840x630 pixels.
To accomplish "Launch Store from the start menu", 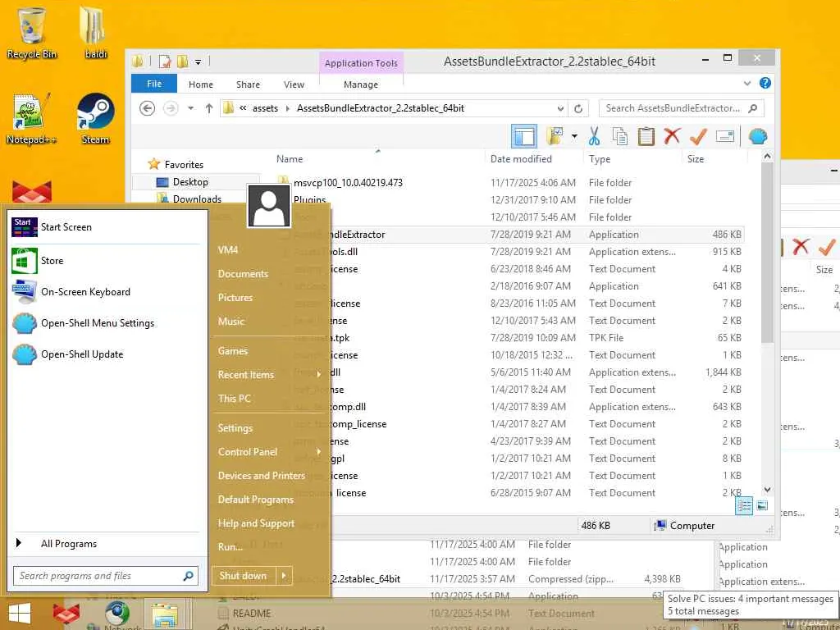I will 106,261.
